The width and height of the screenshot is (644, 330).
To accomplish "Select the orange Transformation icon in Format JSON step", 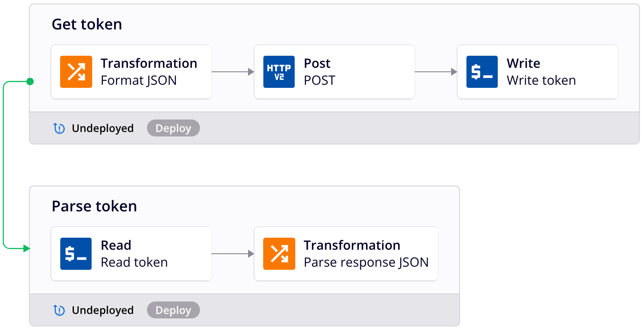I will [77, 72].
